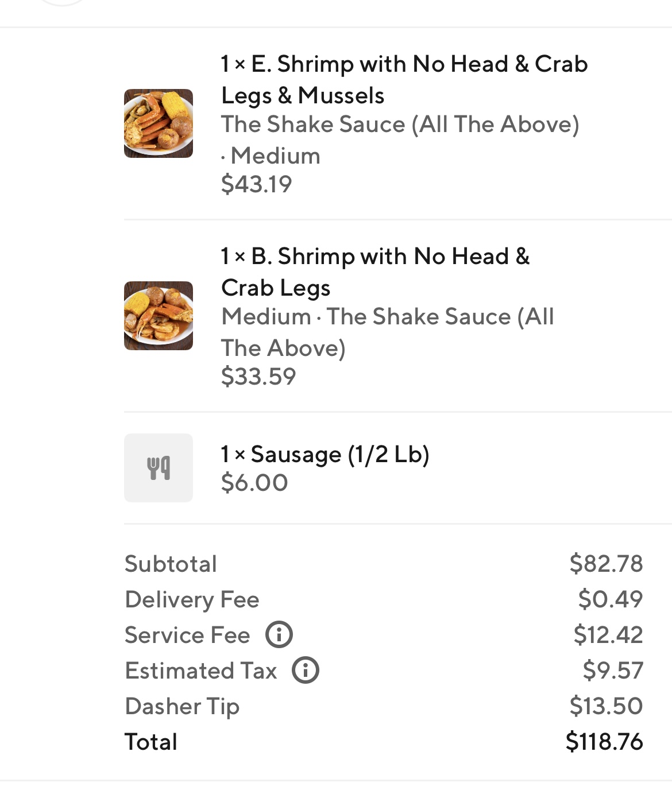Click the $6.00 sausage price
This screenshot has width=672, height=798.
click(254, 483)
